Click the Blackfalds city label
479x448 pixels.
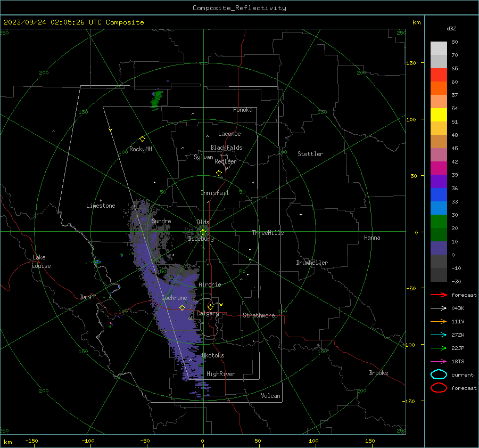(226, 148)
